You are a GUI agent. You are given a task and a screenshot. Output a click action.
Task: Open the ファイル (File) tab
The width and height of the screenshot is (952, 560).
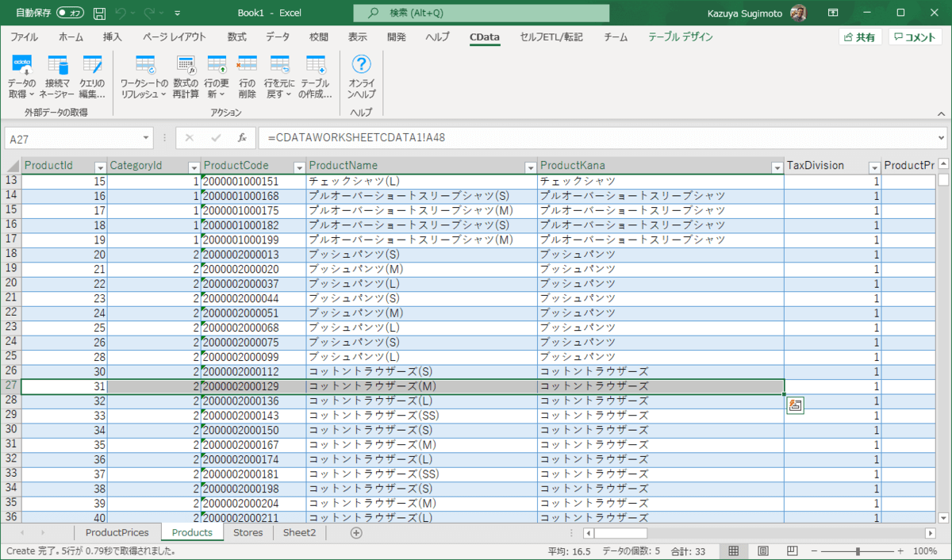(x=24, y=37)
